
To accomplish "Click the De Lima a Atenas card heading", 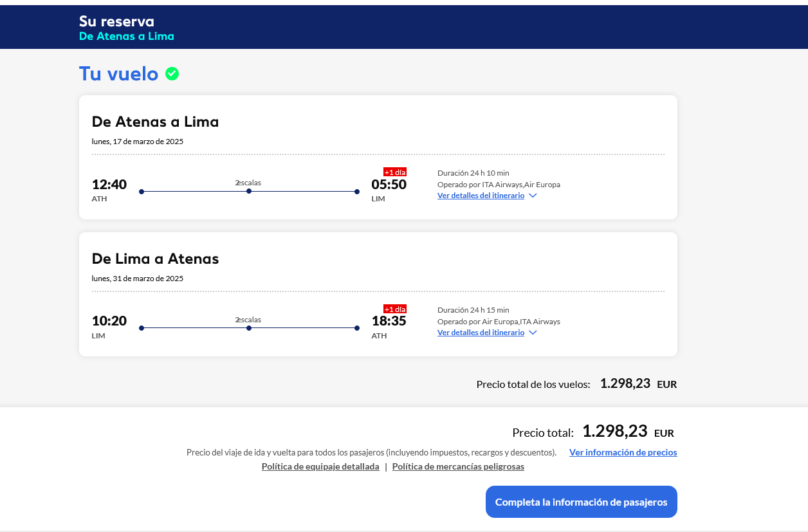I will [x=156, y=259].
